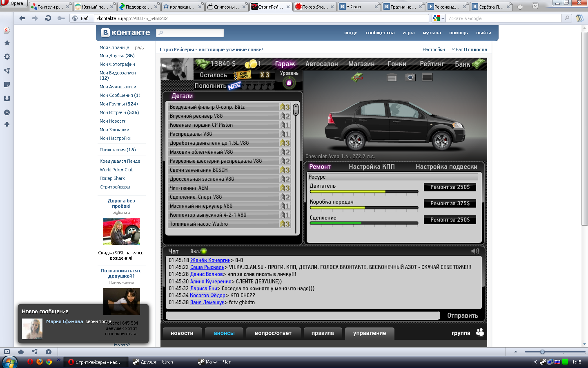Reload the page with reload icon
This screenshot has height=368, width=588.
48,18
